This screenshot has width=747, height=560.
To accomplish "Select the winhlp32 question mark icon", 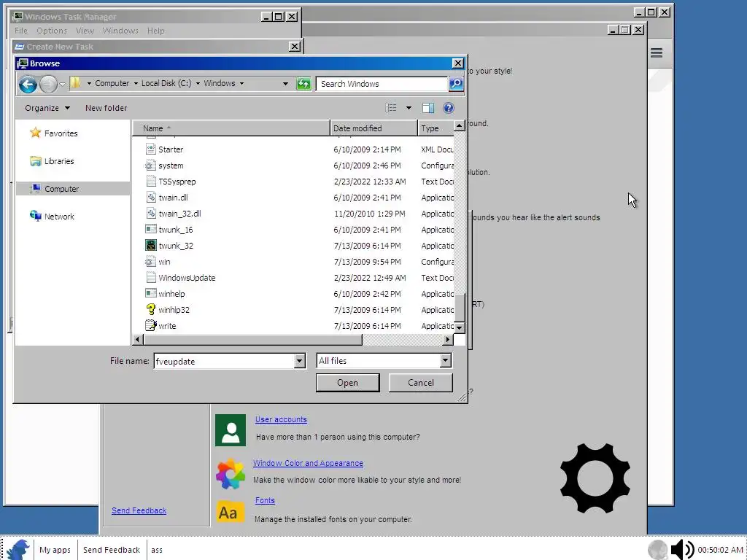I will point(150,309).
